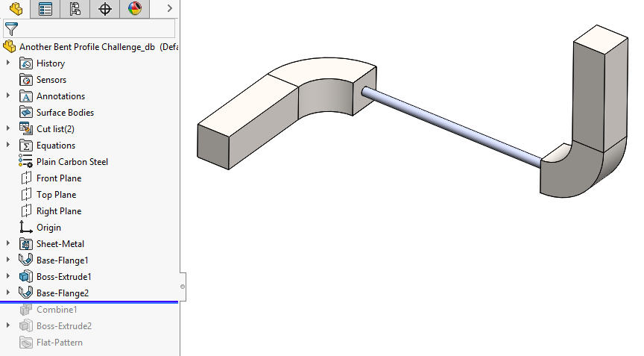Select the Equations label

point(56,146)
